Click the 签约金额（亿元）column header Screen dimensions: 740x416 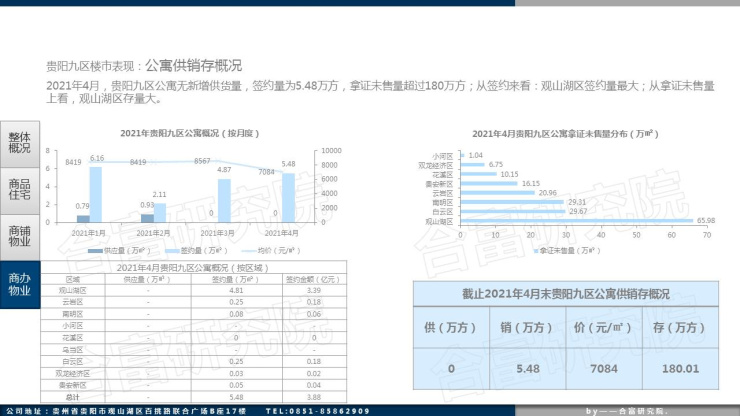(x=312, y=280)
